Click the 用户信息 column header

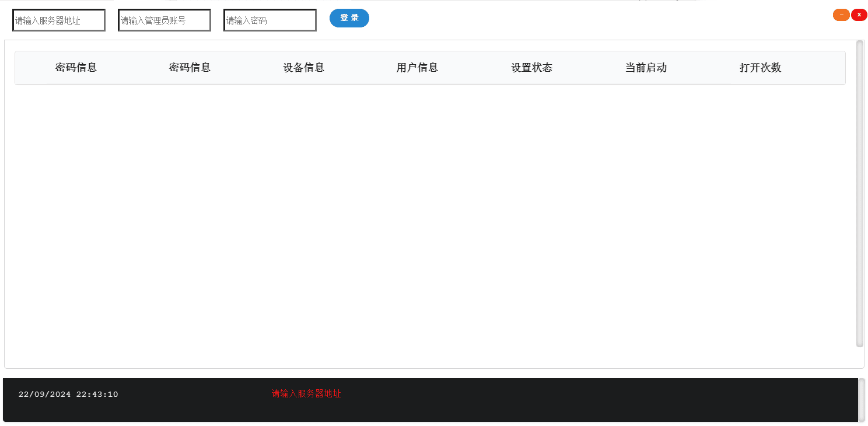(417, 68)
